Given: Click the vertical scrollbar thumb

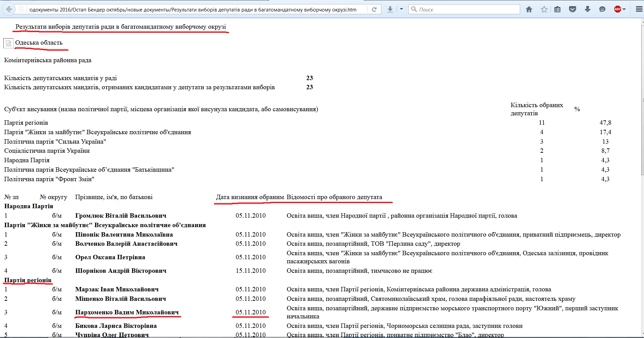Looking at the screenshot, I should [642, 101].
